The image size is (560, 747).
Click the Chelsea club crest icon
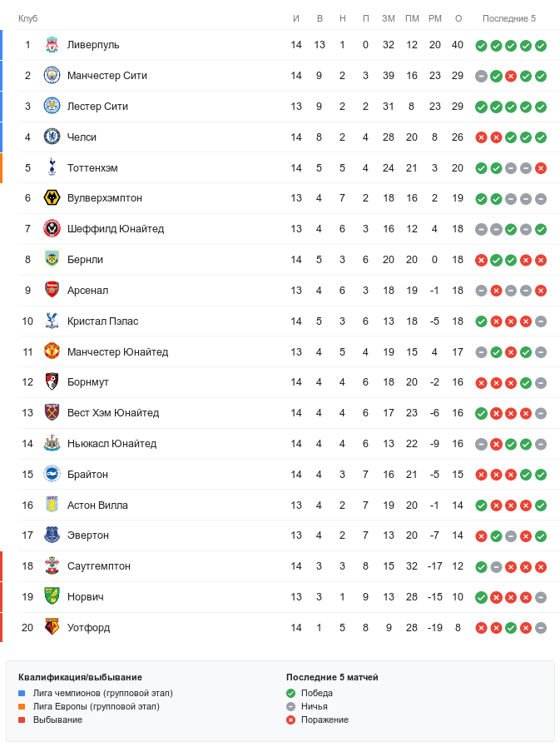tap(52, 137)
